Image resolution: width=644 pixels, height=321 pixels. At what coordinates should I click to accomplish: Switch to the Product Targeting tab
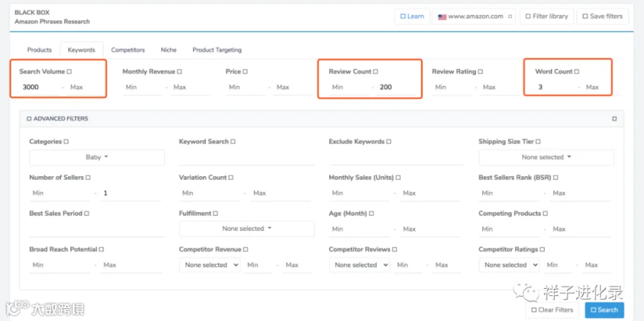coord(217,49)
